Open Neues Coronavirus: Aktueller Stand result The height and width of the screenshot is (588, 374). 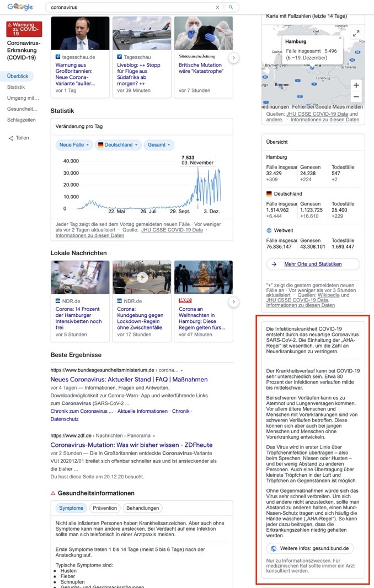coord(129,380)
